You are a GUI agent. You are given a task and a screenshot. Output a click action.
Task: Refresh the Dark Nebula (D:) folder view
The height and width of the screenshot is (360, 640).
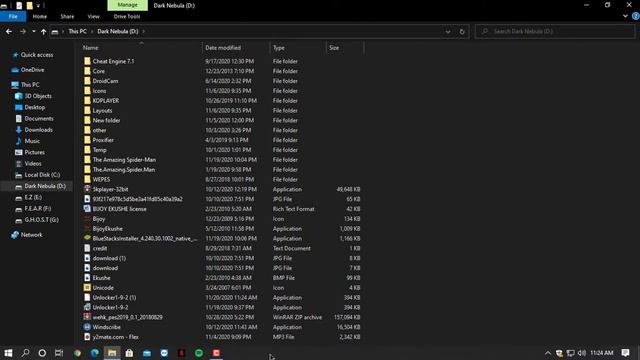[462, 31]
